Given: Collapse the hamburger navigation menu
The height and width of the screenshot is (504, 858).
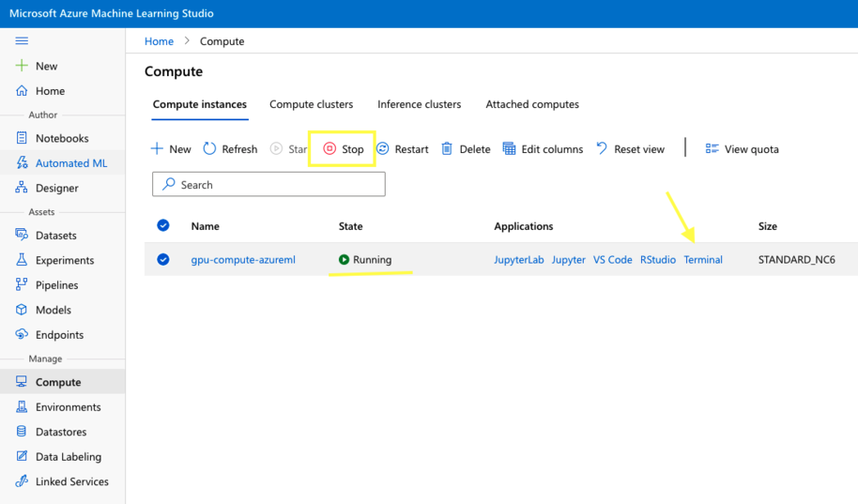Looking at the screenshot, I should click(x=22, y=41).
